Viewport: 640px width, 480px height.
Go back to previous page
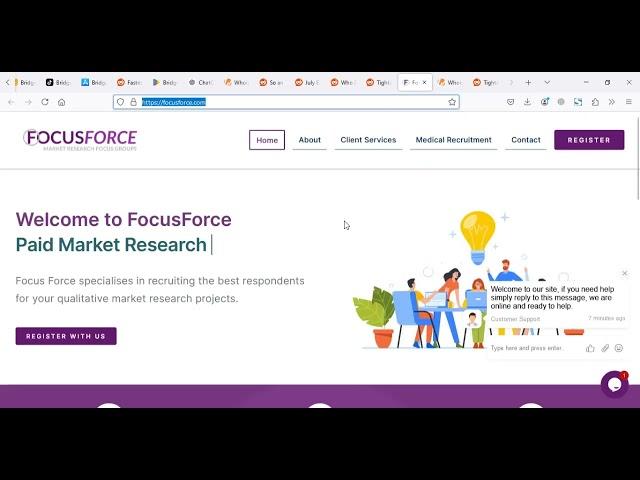point(11,102)
